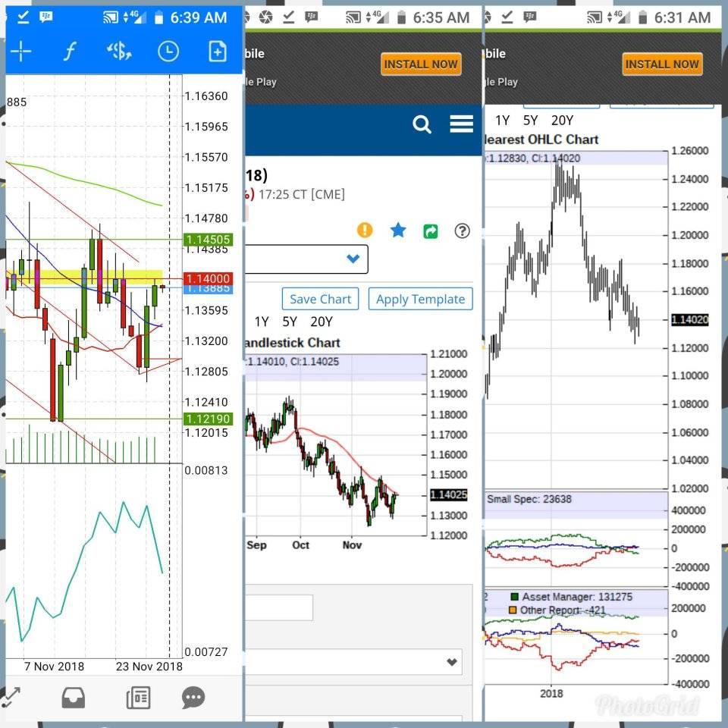
Task: Tap the Small Spec: 23638 label
Action: [x=529, y=499]
